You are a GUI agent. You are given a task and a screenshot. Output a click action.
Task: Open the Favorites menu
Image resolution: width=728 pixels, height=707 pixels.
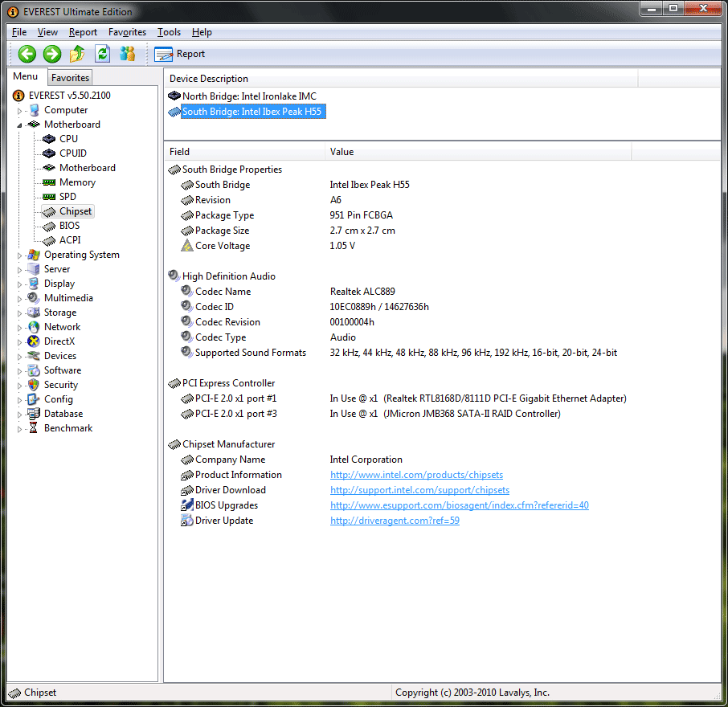point(127,32)
